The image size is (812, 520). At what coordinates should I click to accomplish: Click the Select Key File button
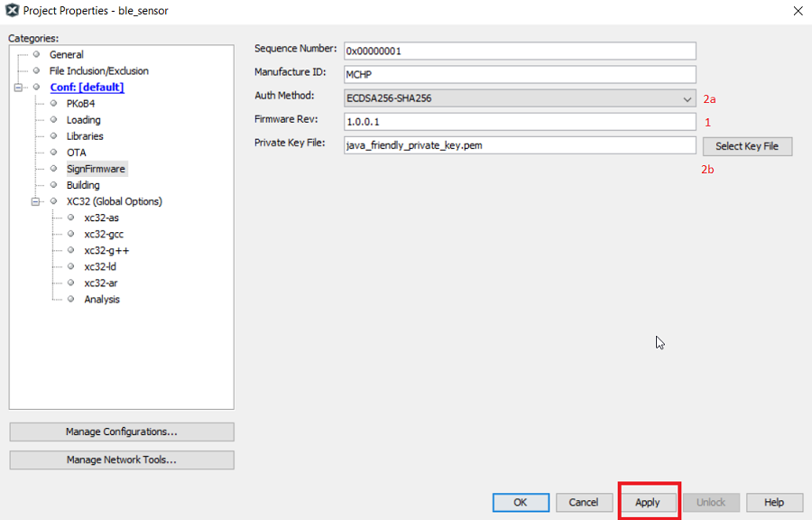746,146
